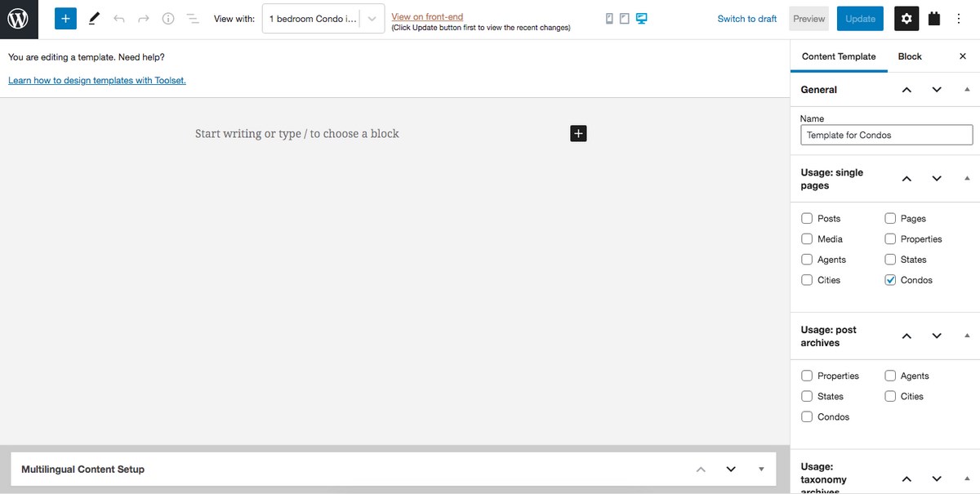The image size is (980, 494).
Task: Check Properties under single pages usage
Action: pyautogui.click(x=890, y=239)
